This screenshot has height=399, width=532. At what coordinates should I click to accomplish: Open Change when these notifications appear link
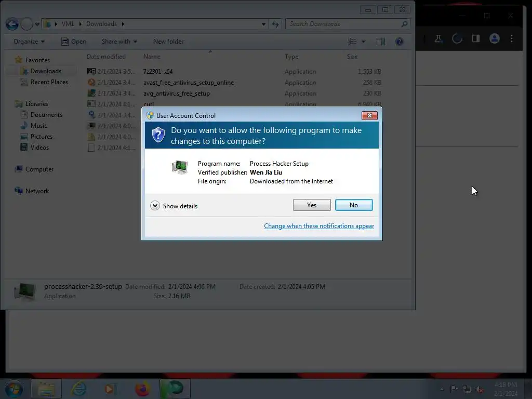click(319, 226)
